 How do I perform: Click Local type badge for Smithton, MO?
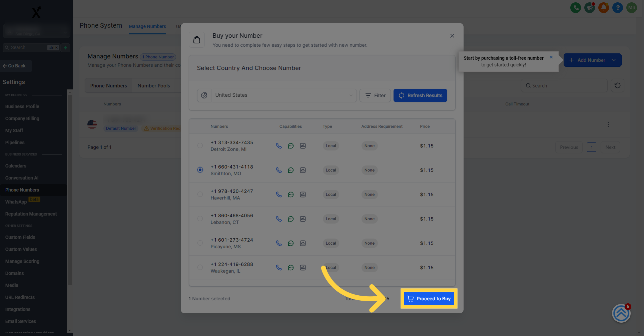[331, 170]
